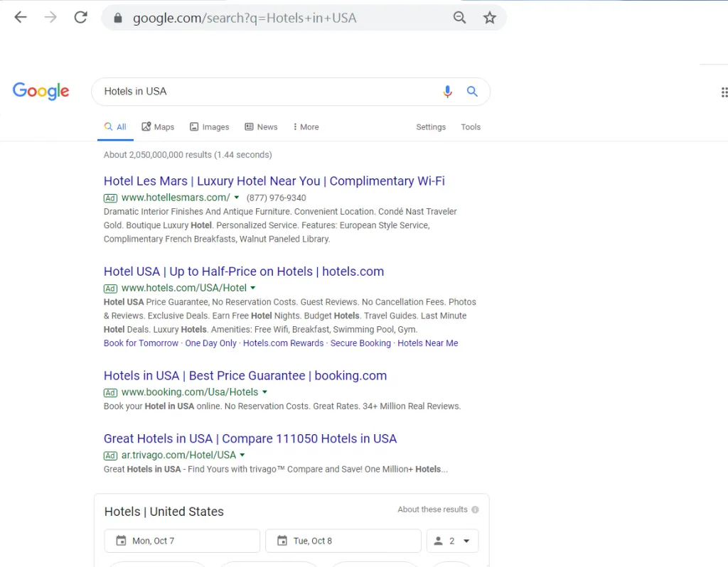Open the guests count dropdown showing 2
728x567 pixels.
coord(452,541)
